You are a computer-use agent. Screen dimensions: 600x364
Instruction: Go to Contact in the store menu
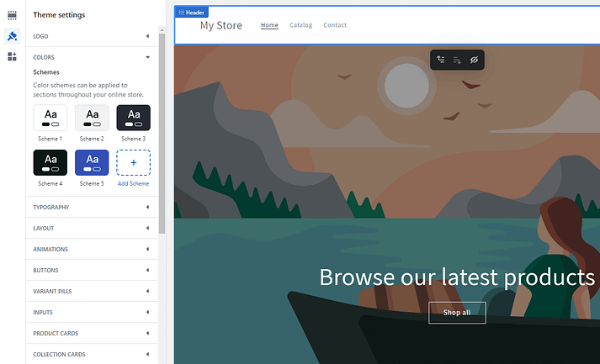[x=335, y=25]
